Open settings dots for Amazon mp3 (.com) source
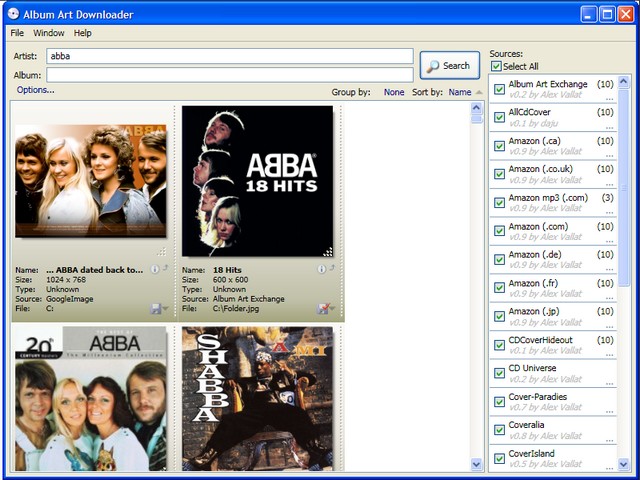The height and width of the screenshot is (480, 640). tap(609, 212)
